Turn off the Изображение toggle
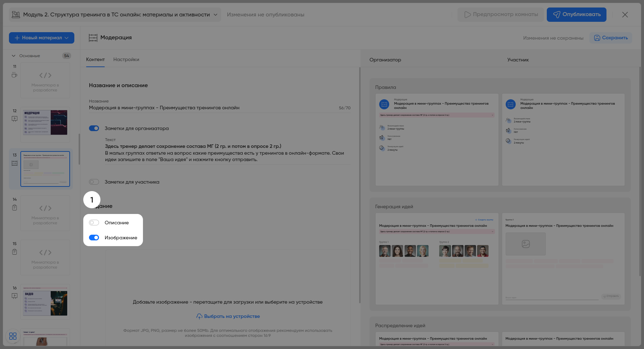 94,238
